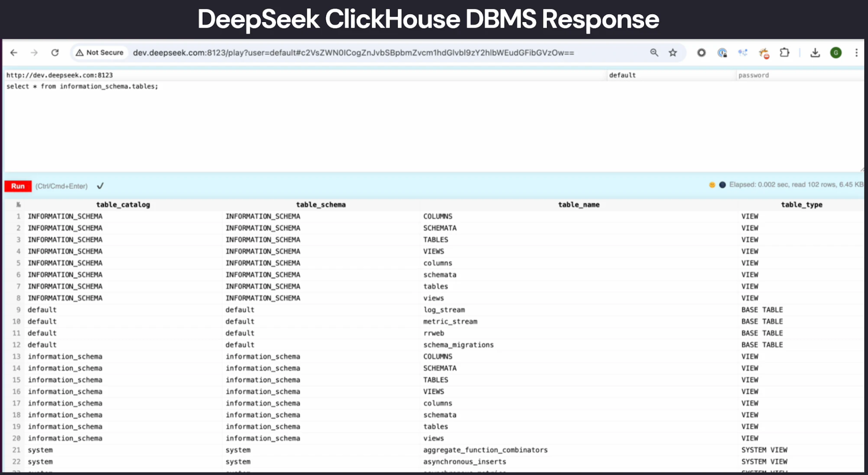The image size is (868, 475).
Task: Click the table_catalog column header
Action: tap(123, 205)
